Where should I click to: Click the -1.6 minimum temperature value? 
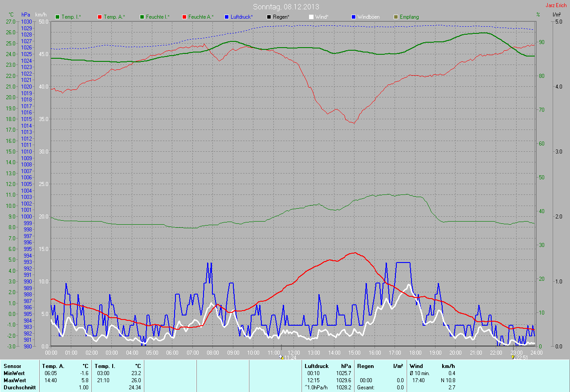[x=84, y=373]
